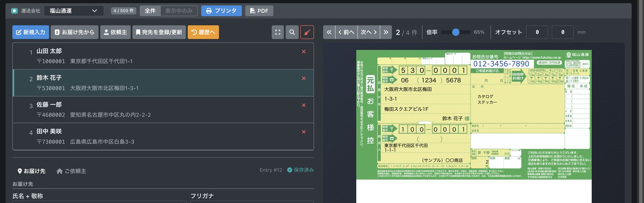The width and height of the screenshot is (644, 203).
Task: Click the 4 / 500 件 count badge
Action: pyautogui.click(x=124, y=11)
